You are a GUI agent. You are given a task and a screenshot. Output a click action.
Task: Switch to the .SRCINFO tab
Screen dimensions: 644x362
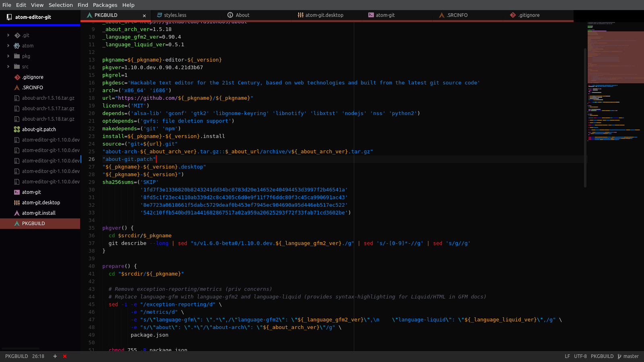[x=468, y=15]
